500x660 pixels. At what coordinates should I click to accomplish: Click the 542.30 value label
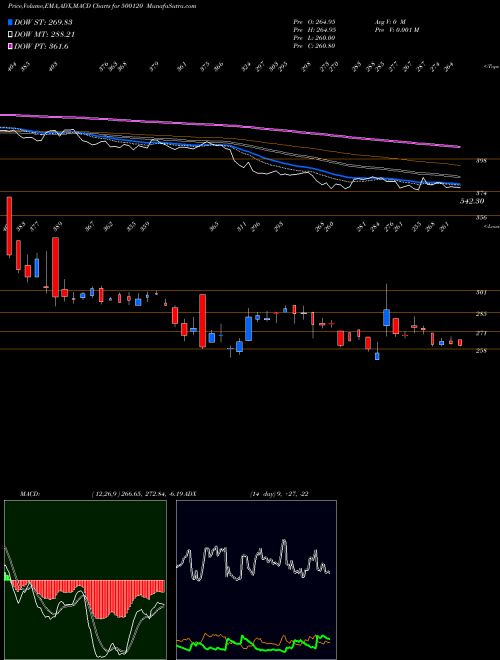coord(472,202)
